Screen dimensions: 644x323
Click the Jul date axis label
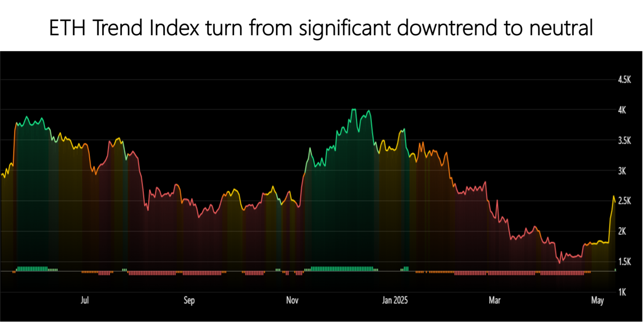[85, 300]
